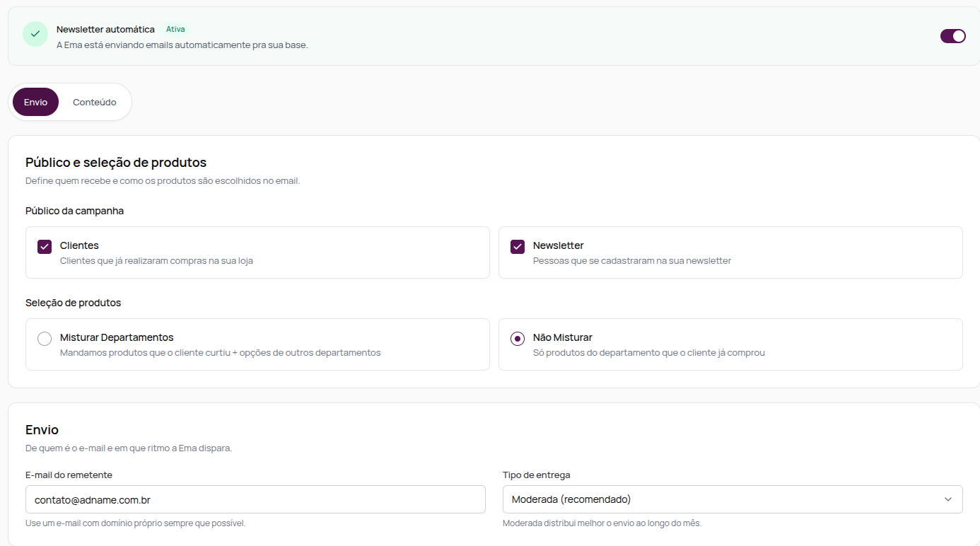980x546 pixels.
Task: Click the green checkmark status icon
Action: click(35, 34)
